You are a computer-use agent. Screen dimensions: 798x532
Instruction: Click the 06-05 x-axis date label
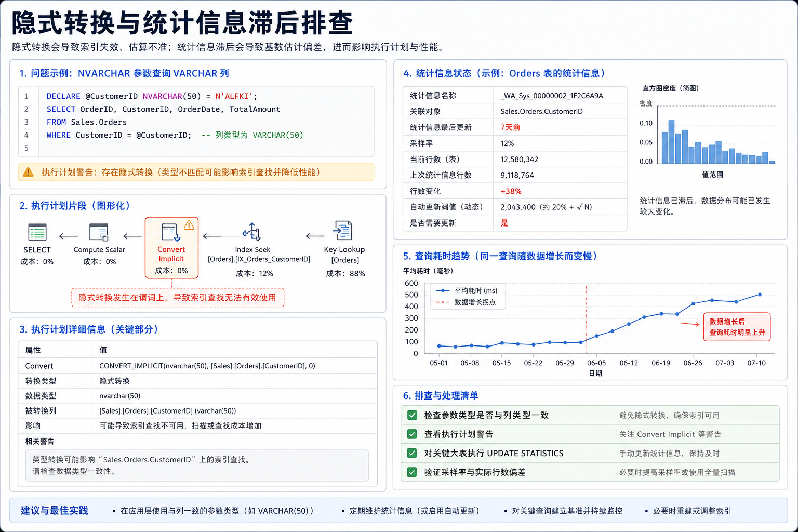click(x=596, y=363)
